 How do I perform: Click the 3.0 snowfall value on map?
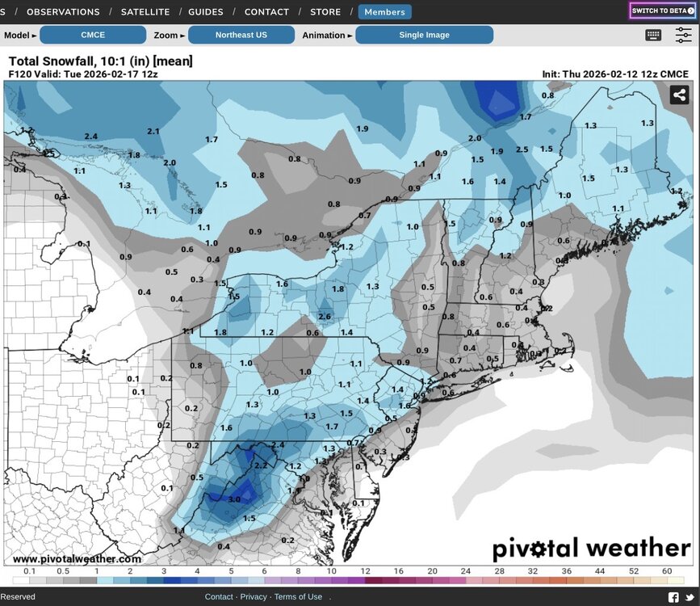(x=234, y=499)
